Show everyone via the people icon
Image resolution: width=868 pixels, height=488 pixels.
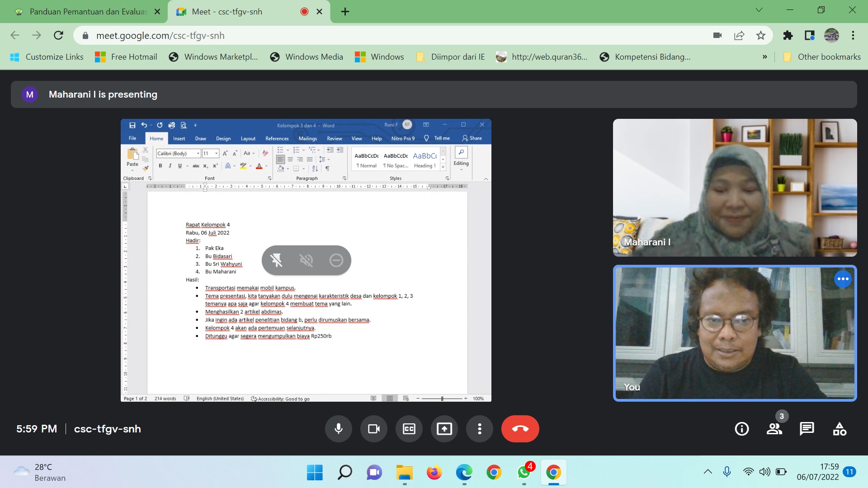774,428
